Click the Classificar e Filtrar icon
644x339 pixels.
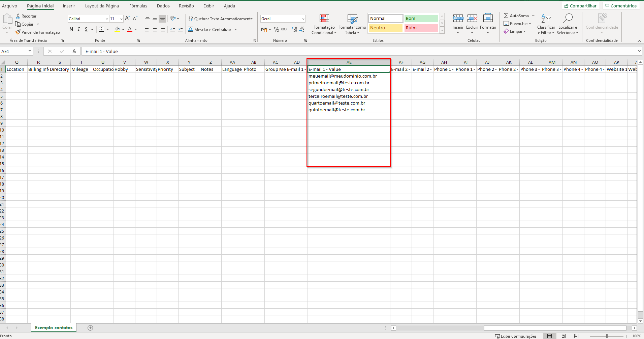546,18
